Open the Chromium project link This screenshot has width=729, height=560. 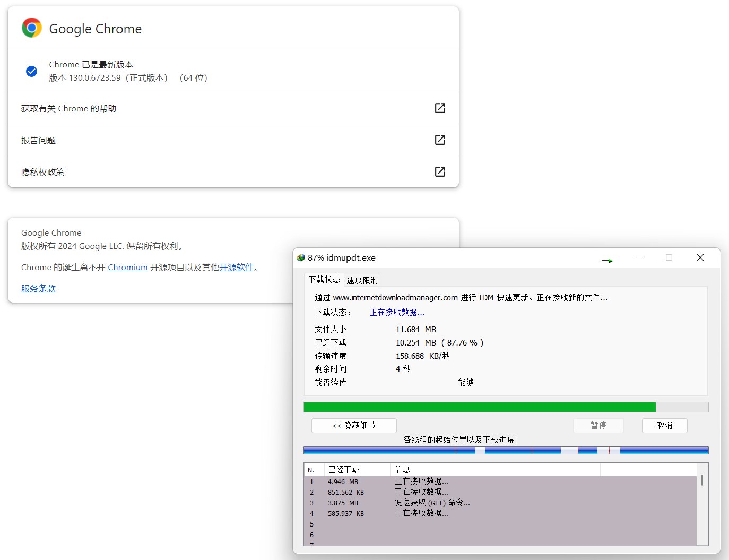coord(127,267)
